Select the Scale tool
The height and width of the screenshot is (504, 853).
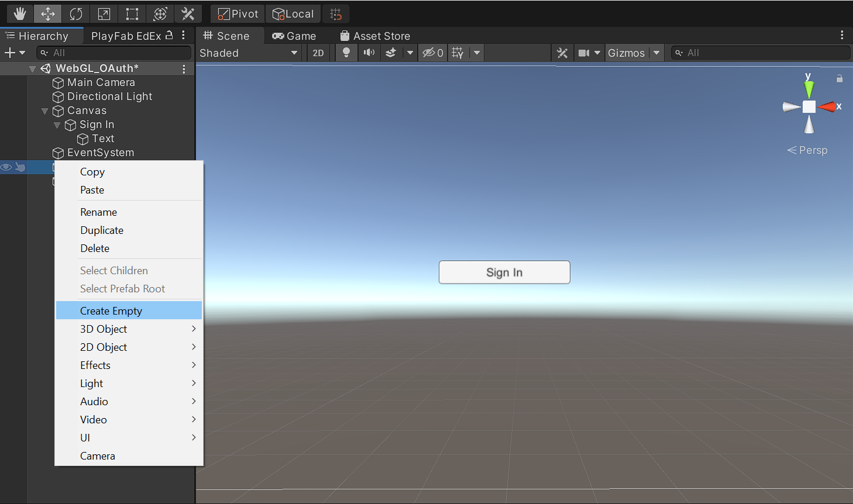tap(104, 13)
